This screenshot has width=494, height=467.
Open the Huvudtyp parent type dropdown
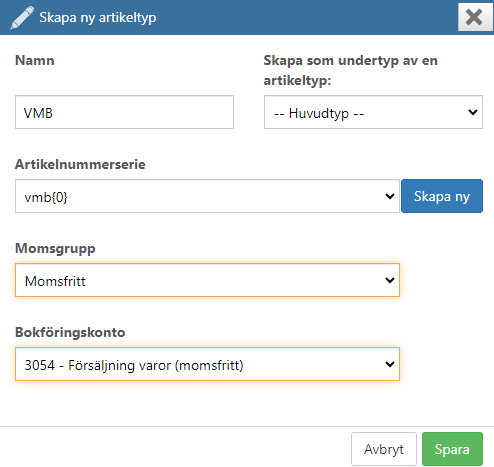373,112
